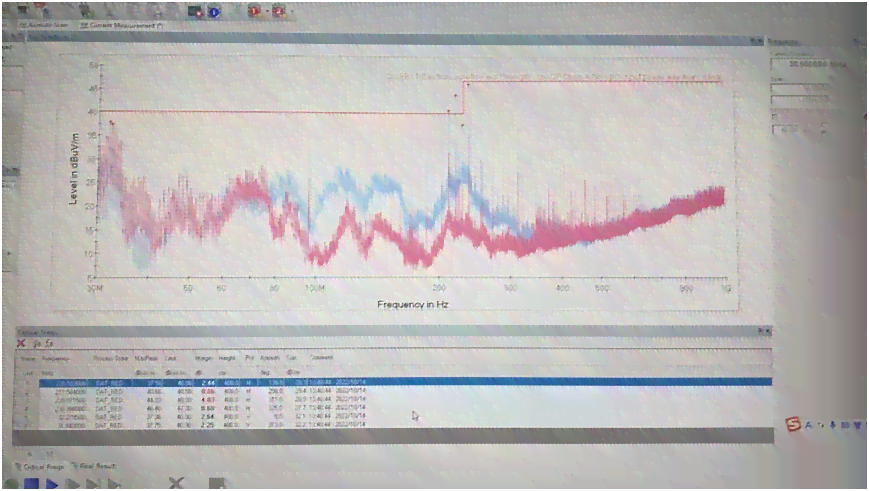Click the X cancel icon in bottom toolbar
Viewport: 869px width, 491px height.
176,483
